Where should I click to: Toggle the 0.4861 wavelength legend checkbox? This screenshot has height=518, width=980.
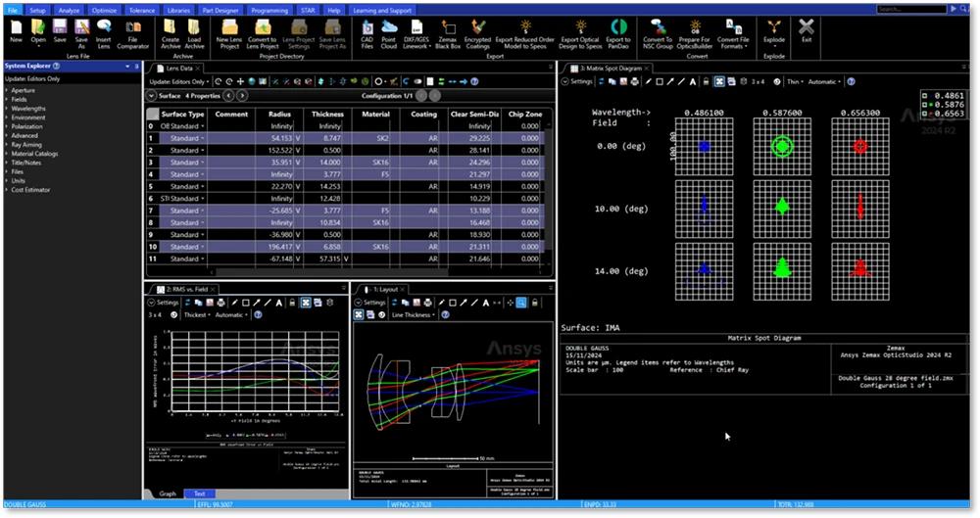(x=925, y=96)
